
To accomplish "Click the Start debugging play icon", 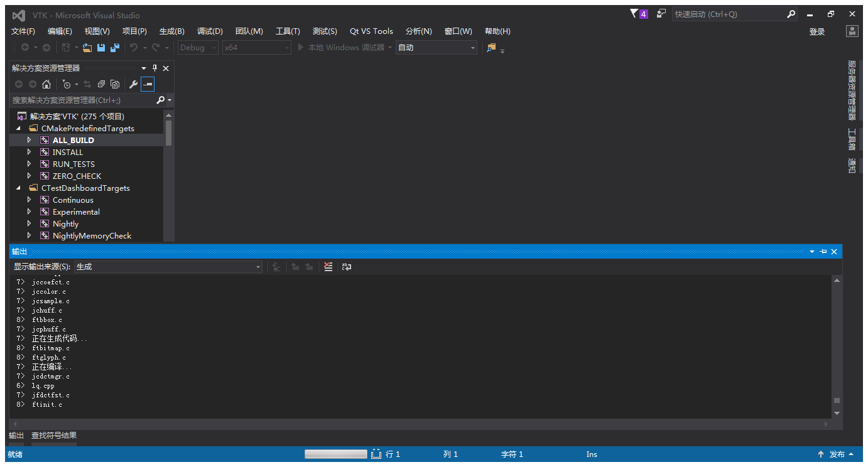I will click(x=301, y=47).
